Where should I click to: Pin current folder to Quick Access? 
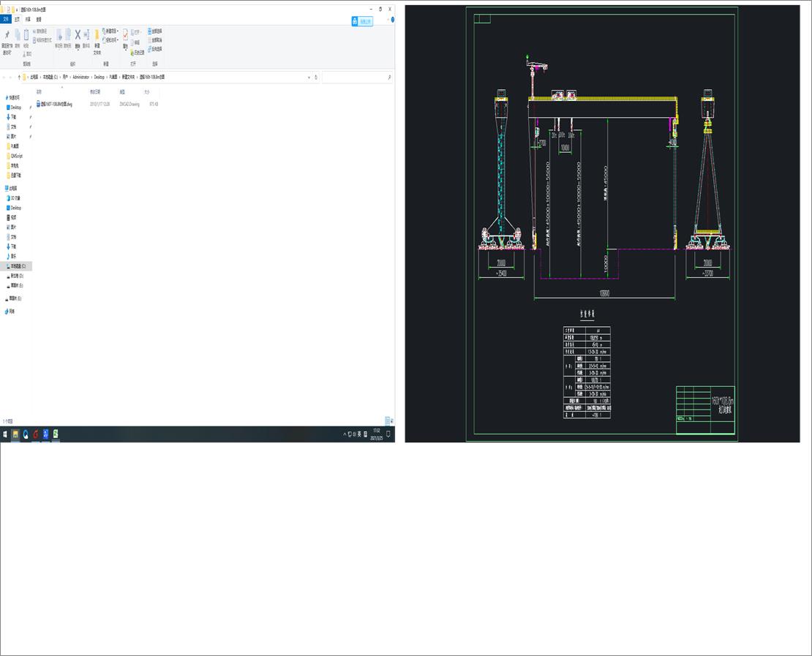tap(6, 37)
